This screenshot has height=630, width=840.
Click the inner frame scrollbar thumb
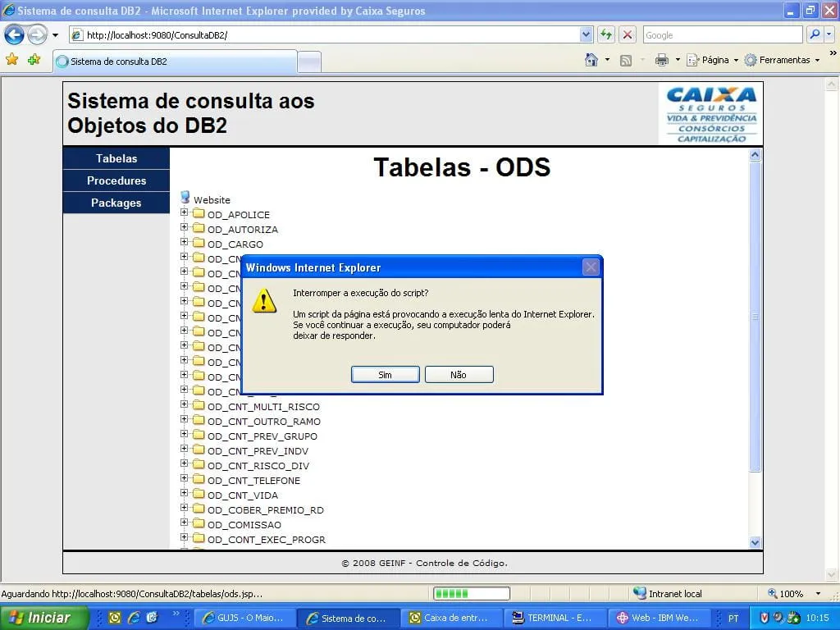point(755,317)
